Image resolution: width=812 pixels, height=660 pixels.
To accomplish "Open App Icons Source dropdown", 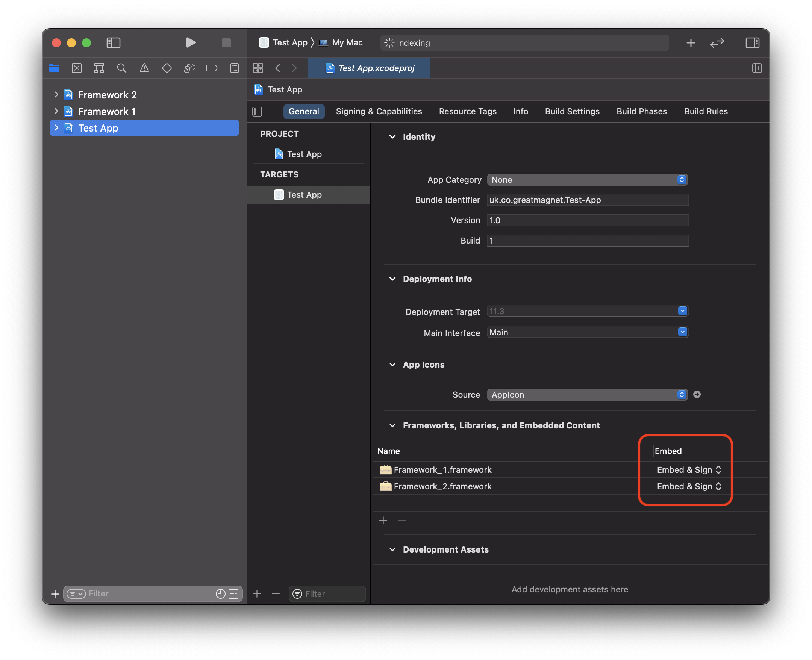I will pyautogui.click(x=587, y=394).
